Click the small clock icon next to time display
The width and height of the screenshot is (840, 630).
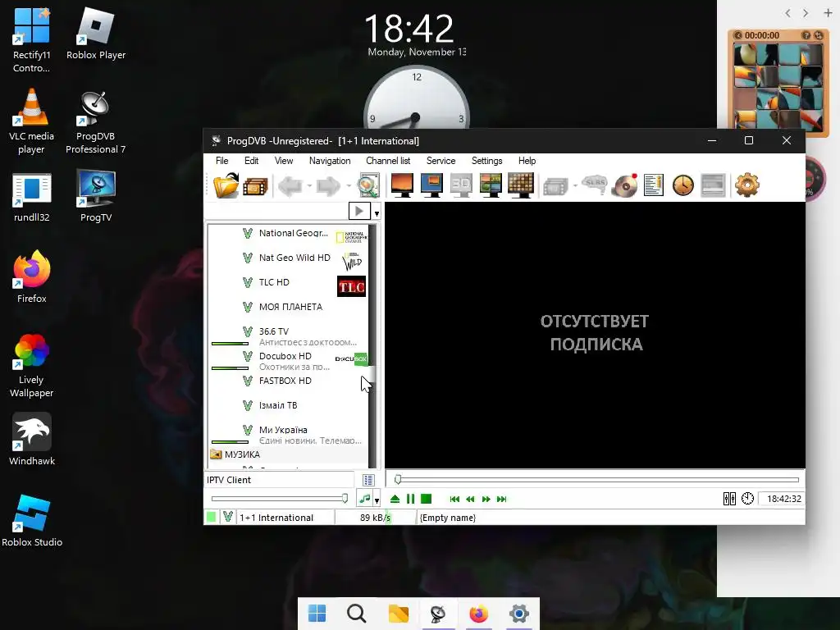(x=747, y=499)
